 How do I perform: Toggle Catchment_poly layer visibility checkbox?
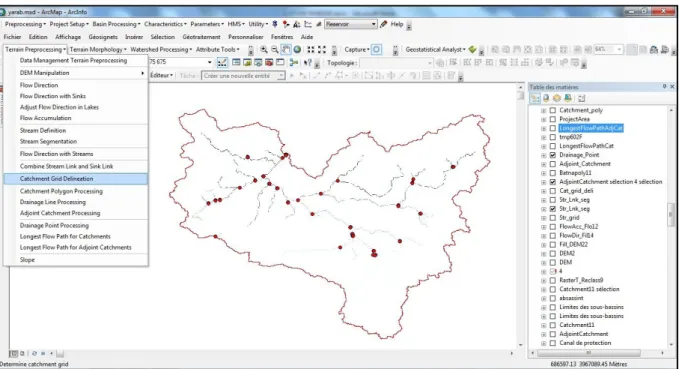(x=553, y=110)
